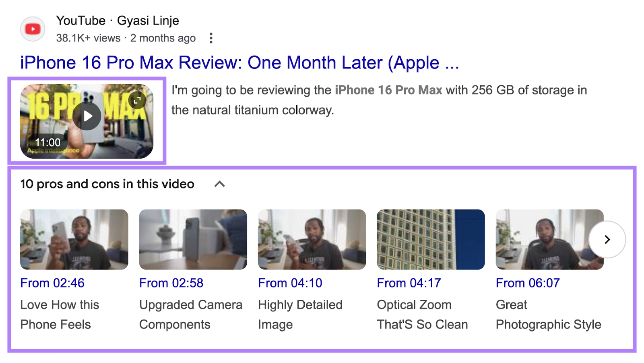Image resolution: width=644 pixels, height=363 pixels.
Task: Jump to the moment starting at 04:17
Action: click(x=409, y=283)
